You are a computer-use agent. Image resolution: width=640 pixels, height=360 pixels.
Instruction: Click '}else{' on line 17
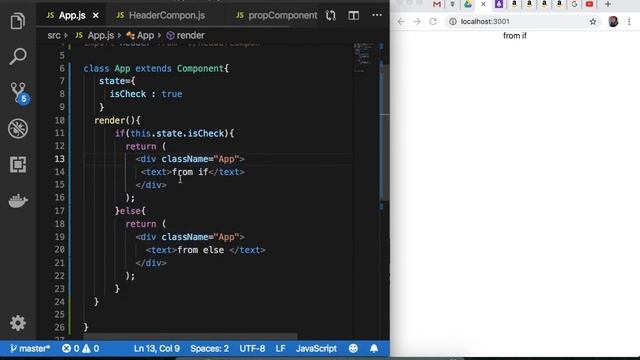point(130,211)
